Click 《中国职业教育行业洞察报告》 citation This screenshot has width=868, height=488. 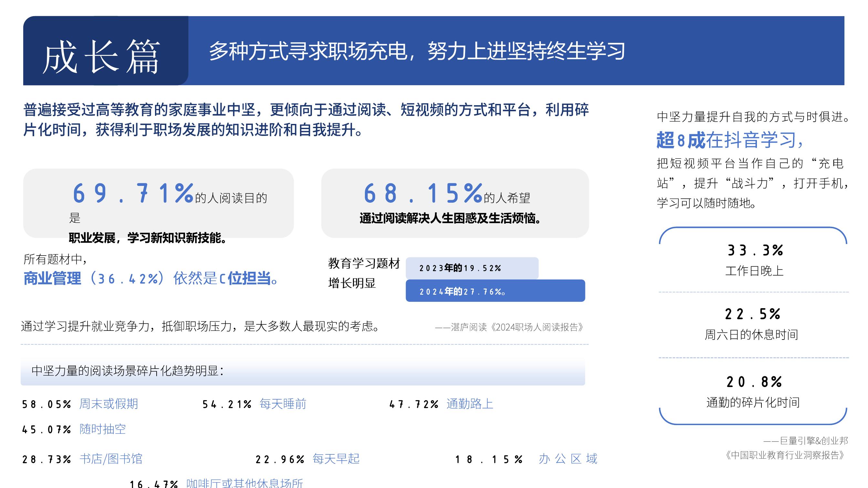(x=784, y=455)
